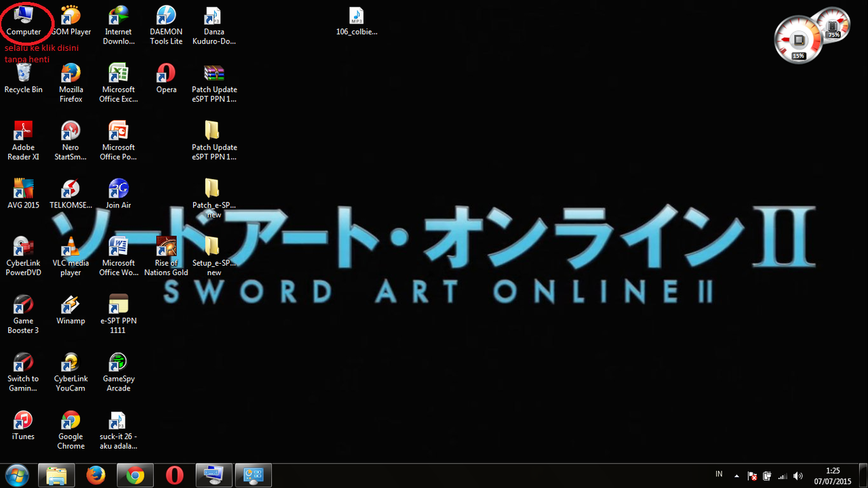Select the Patch Update eSPT RAR archive
This screenshot has width=868, height=488.
pyautogui.click(x=214, y=83)
